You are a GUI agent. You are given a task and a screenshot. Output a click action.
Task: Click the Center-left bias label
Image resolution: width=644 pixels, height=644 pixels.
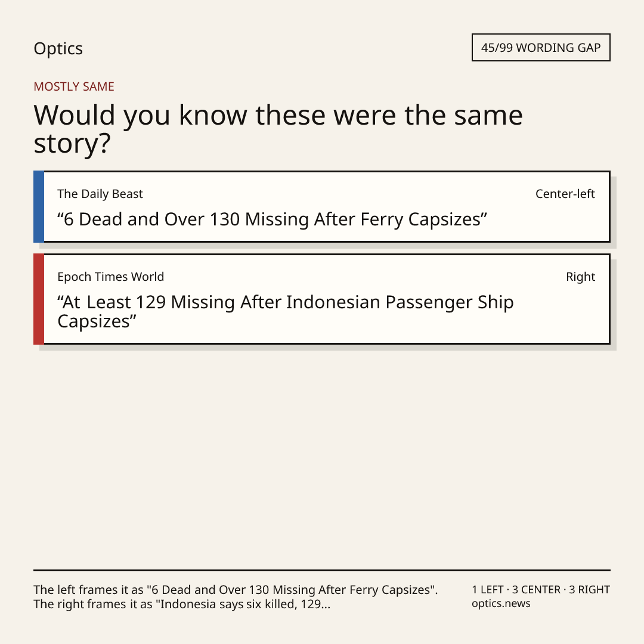pyautogui.click(x=565, y=194)
